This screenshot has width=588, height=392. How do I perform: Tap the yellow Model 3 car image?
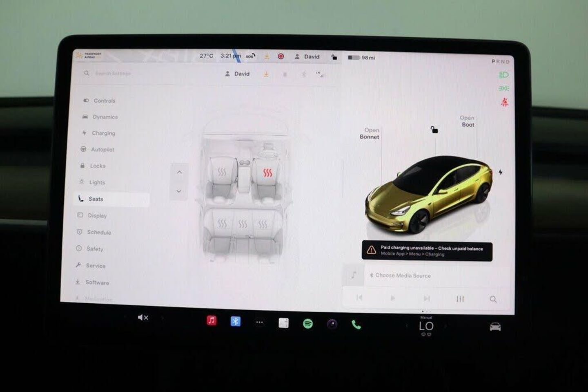point(428,194)
